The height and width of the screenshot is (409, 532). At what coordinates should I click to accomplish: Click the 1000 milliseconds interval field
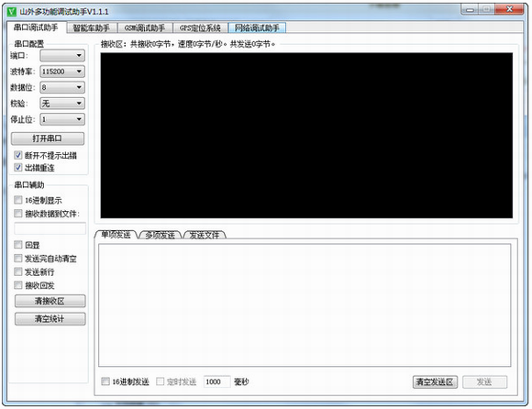216,381
